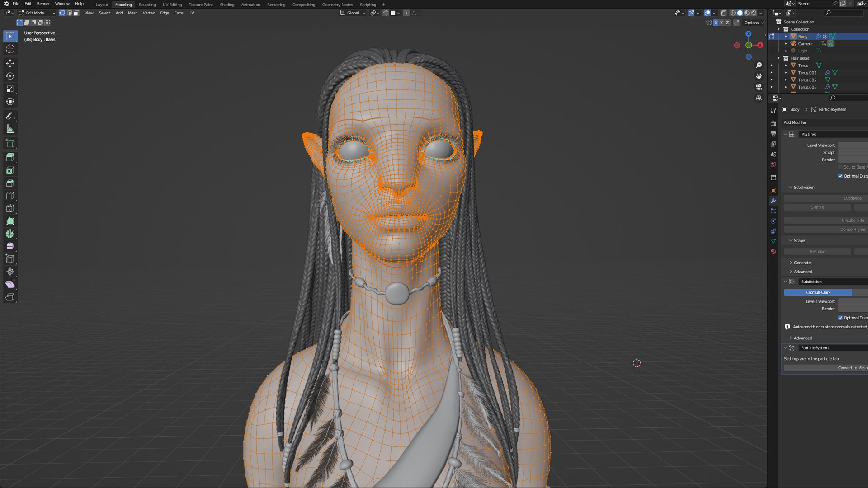868x488 pixels.
Task: Choose the Annotate pencil tool
Action: [x=10, y=116]
